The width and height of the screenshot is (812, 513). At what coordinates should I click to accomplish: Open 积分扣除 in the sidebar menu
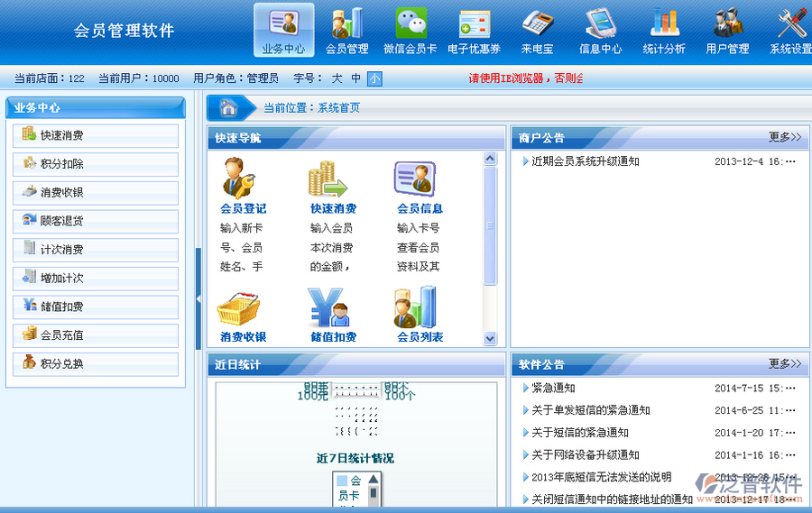pos(96,164)
